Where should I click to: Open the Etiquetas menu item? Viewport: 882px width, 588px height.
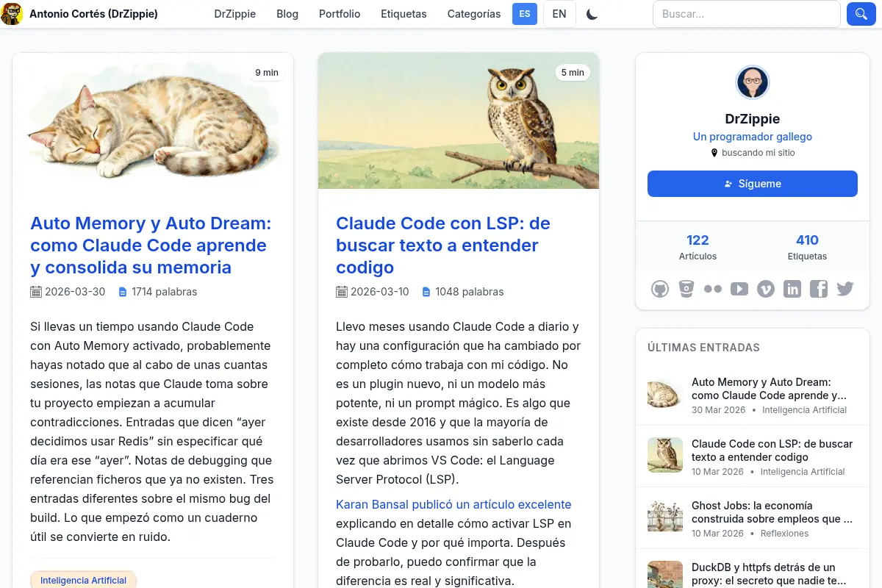click(404, 14)
